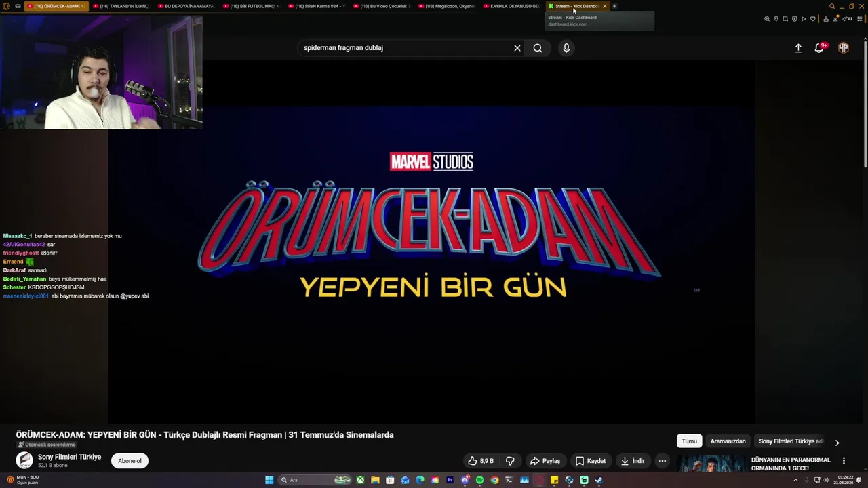Start voice search with the microphone icon
Screen dimensions: 868x488
point(566,48)
